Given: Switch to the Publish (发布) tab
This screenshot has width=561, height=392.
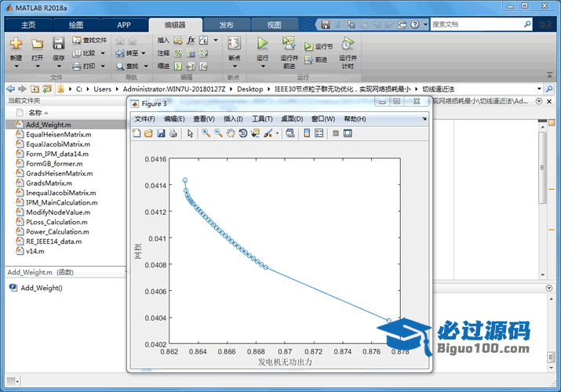Looking at the screenshot, I should [226, 25].
